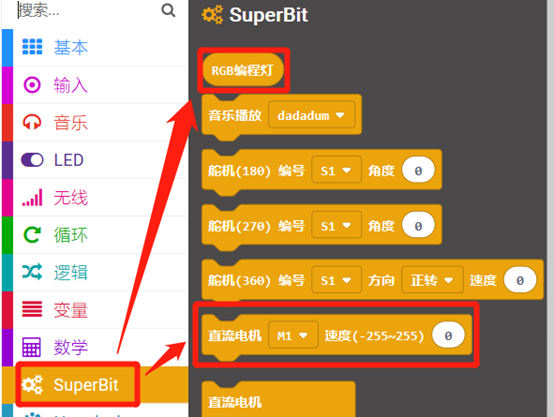Screen dimensions: 554x417
Task: Click the LED toggle-shaped icon
Action: pos(32,160)
